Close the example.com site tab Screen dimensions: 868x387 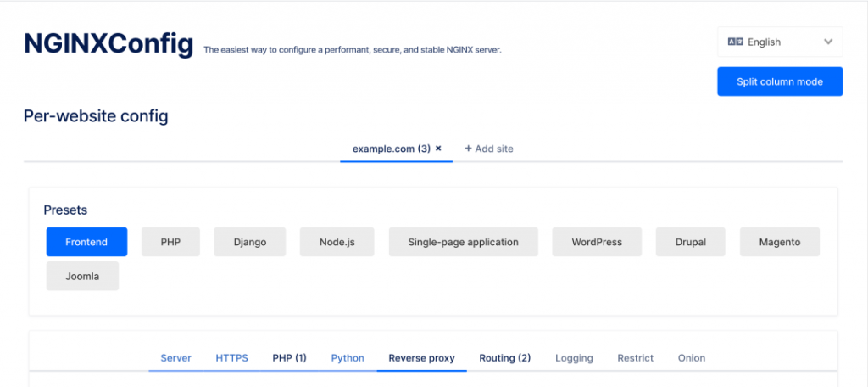(x=438, y=149)
